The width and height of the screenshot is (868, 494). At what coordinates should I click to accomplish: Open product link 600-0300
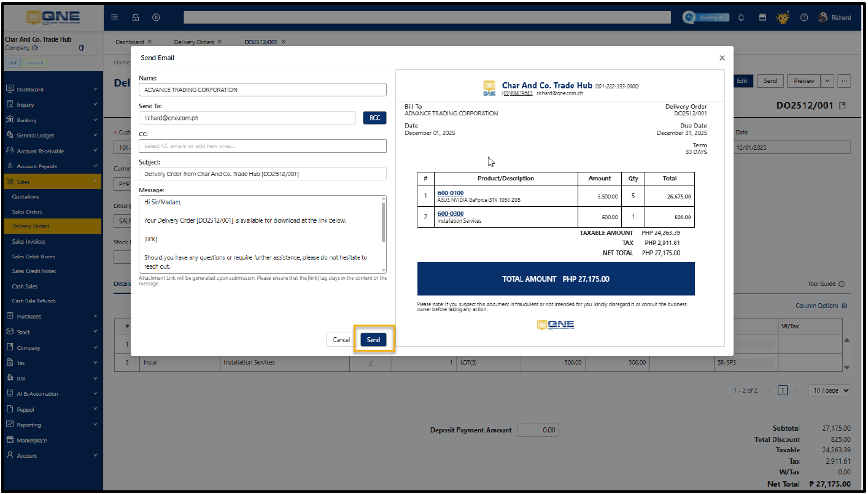tap(451, 214)
